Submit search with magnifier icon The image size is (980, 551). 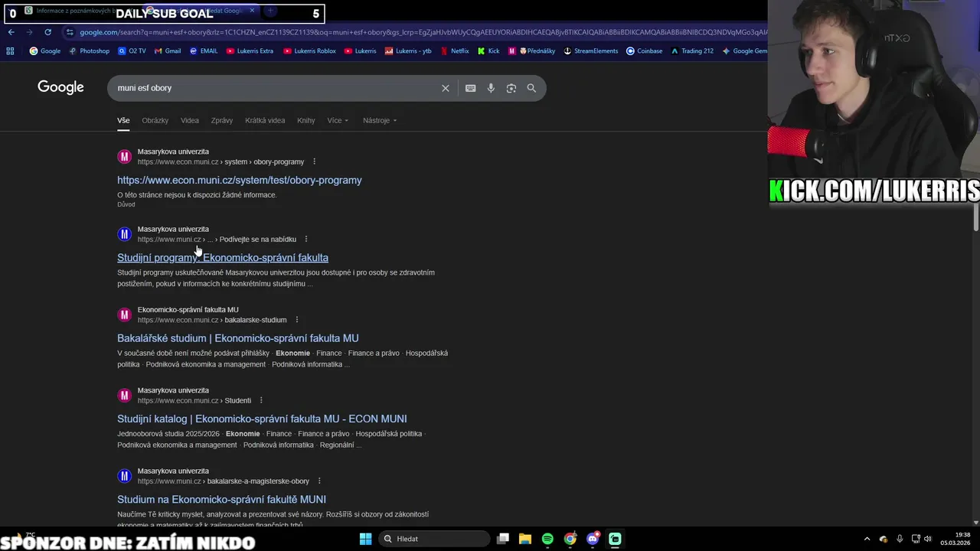point(531,88)
